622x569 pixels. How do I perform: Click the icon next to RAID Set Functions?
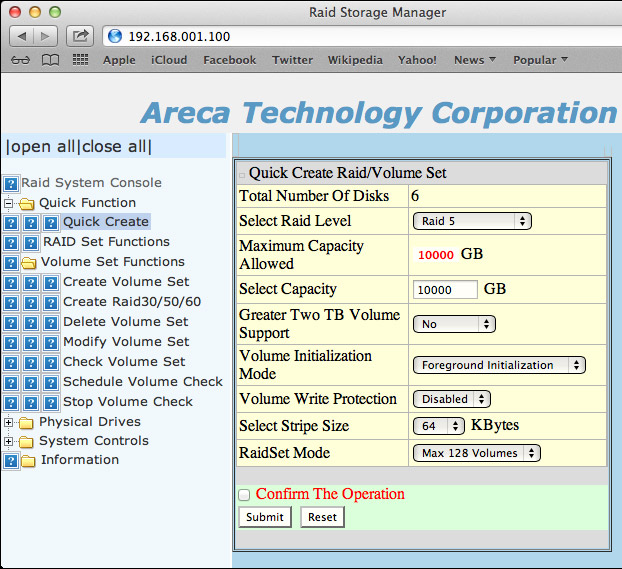[x=31, y=243]
